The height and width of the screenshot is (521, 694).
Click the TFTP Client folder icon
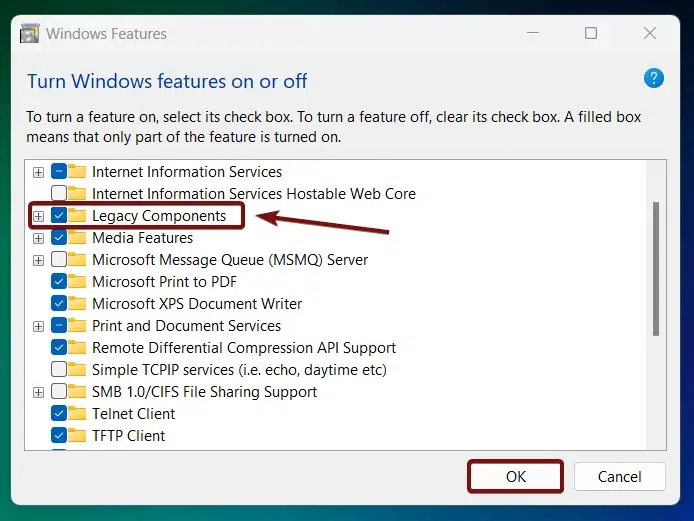pos(78,436)
